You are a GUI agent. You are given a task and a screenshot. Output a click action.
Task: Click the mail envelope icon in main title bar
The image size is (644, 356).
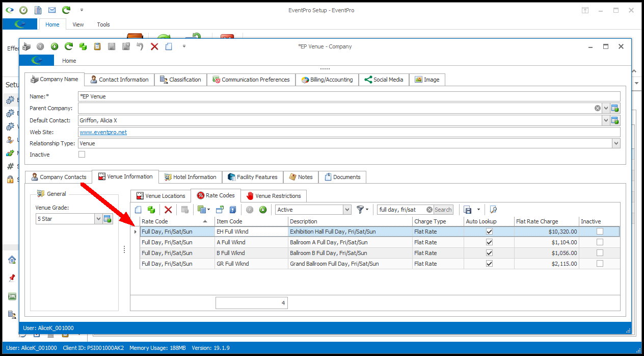pos(52,10)
